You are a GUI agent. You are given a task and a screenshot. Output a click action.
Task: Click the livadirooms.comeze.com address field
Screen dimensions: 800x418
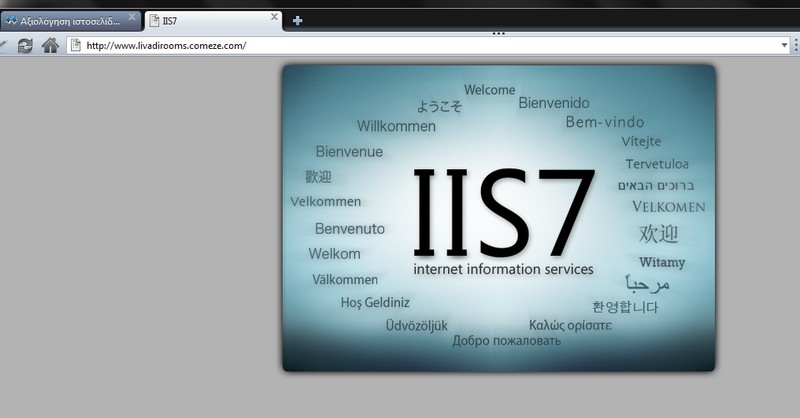[428, 45]
